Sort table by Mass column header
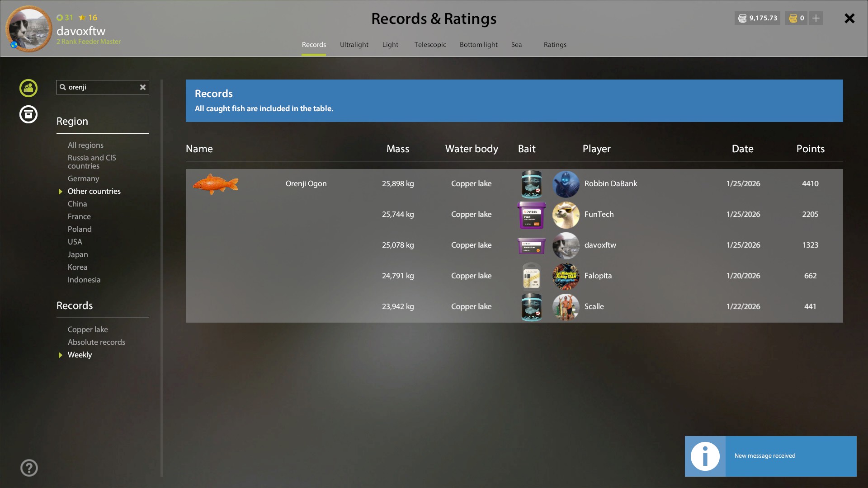The height and width of the screenshot is (488, 868). point(397,149)
